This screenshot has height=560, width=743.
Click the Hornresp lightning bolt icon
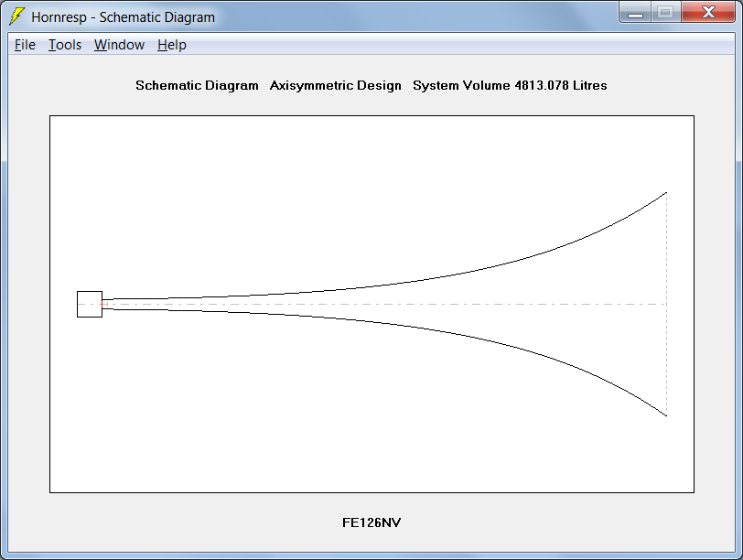pyautogui.click(x=17, y=16)
